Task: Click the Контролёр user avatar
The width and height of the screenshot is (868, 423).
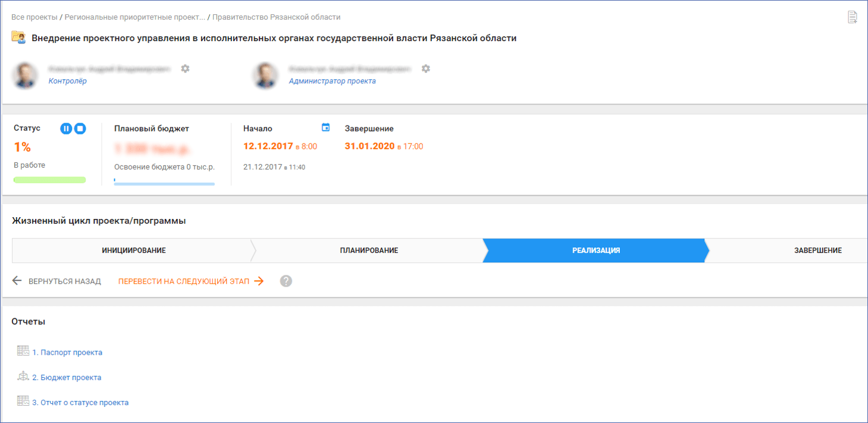Action: pyautogui.click(x=26, y=75)
